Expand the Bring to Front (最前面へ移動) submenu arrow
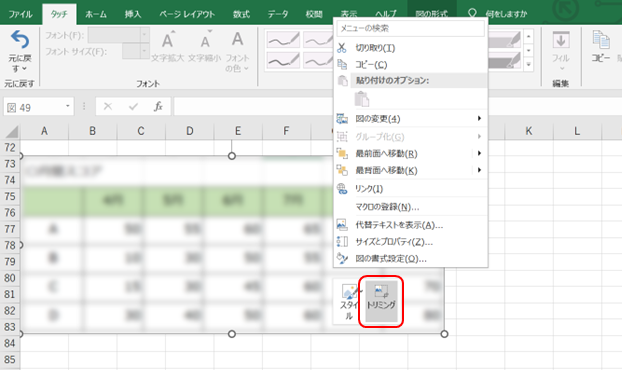 pyautogui.click(x=479, y=153)
